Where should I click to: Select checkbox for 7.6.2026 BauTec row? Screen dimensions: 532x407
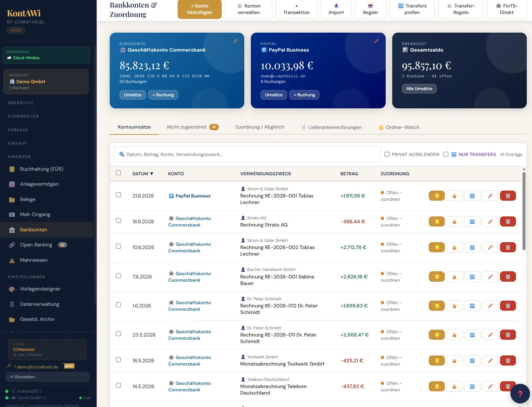(x=118, y=276)
